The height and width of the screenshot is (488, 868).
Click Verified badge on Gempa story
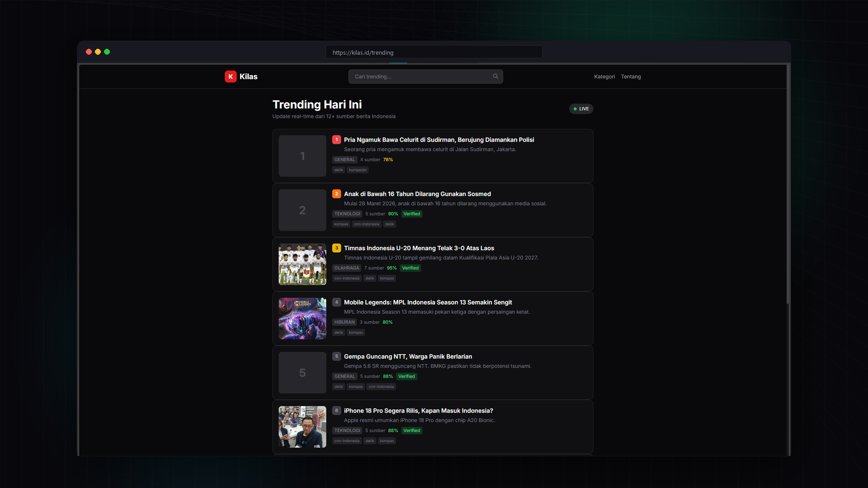click(406, 376)
